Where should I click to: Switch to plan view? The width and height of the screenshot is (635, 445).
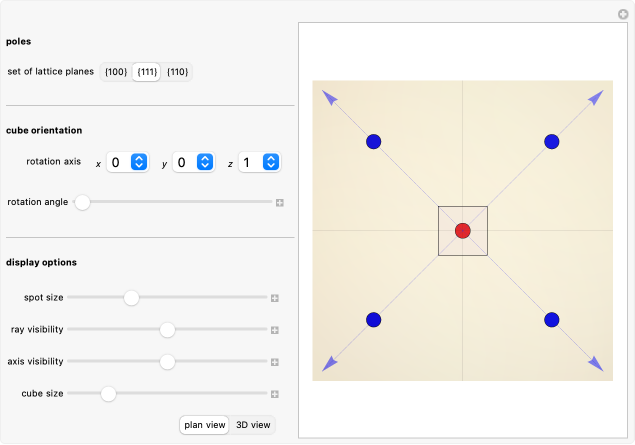204,425
